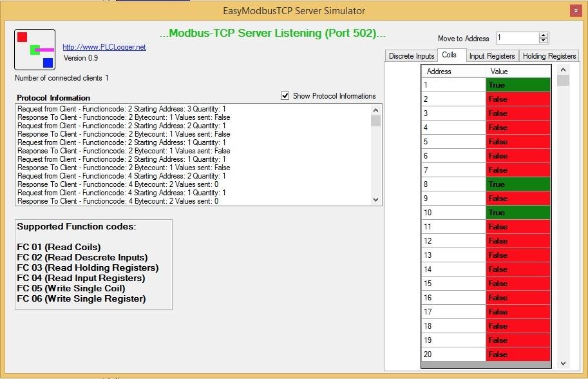
Task: Click the Move to Address input field
Action: [x=517, y=38]
